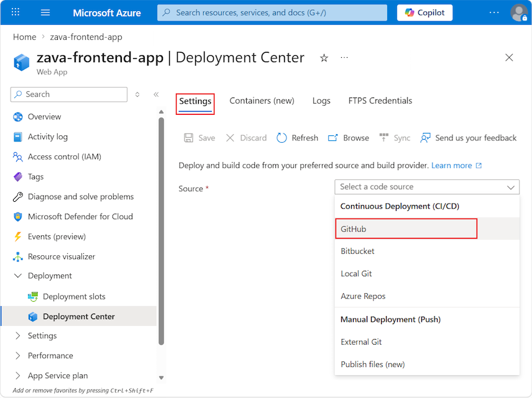This screenshot has width=532, height=398.
Task: Star zava-frontend-app as a favorite
Action: pyautogui.click(x=323, y=57)
